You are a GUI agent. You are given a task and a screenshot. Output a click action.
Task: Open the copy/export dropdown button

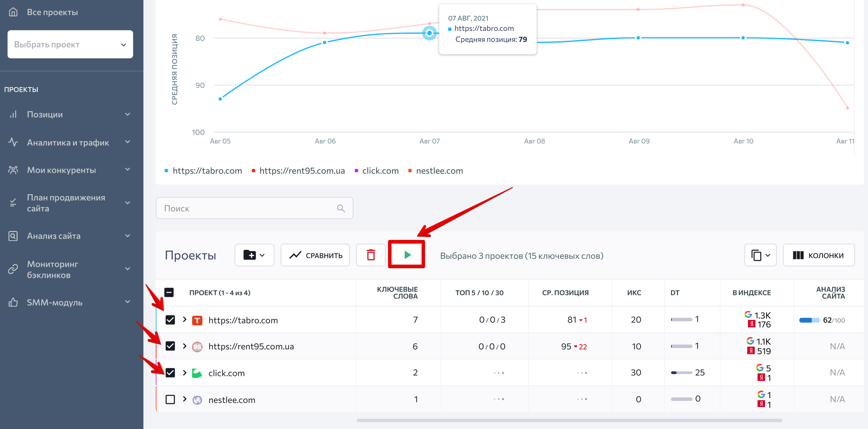pyautogui.click(x=760, y=255)
